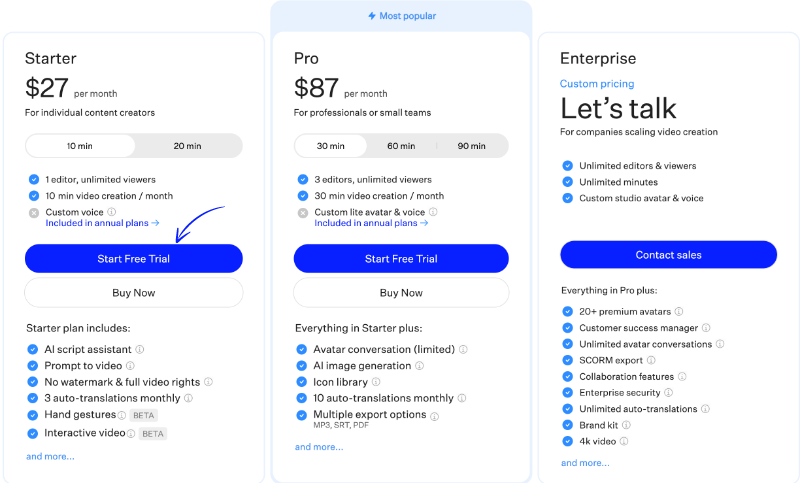Expand Enterprise features with 'and more...'
This screenshot has height=483, width=800.
[585, 463]
